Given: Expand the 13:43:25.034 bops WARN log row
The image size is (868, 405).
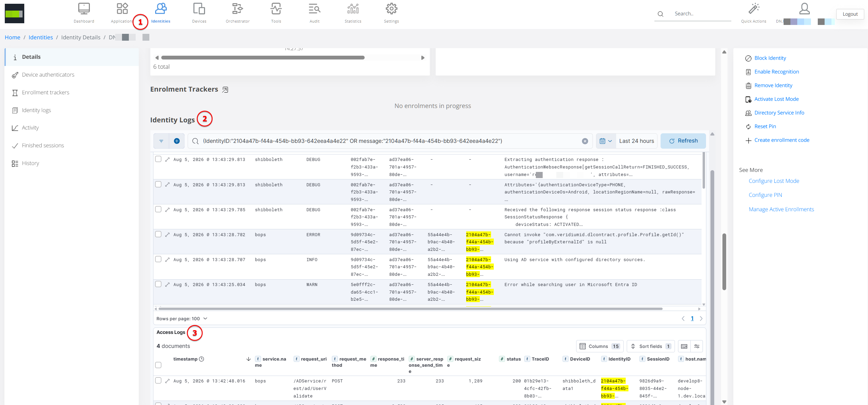Looking at the screenshot, I should [167, 285].
